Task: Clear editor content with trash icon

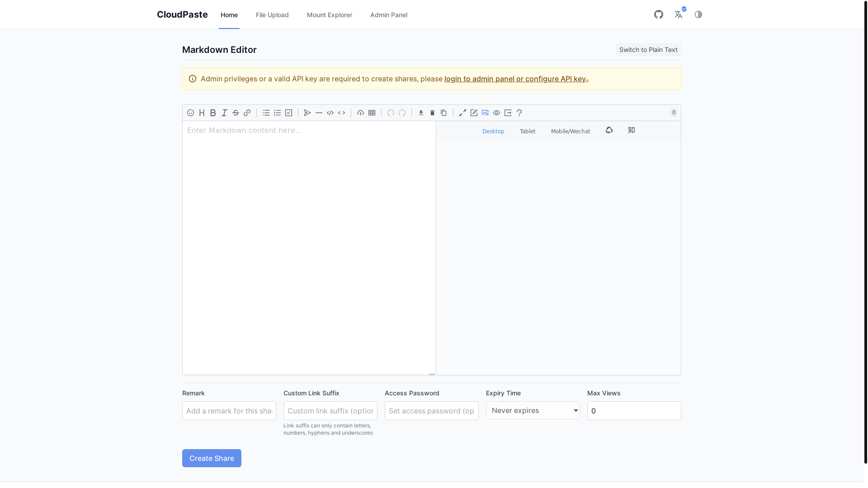Action: pyautogui.click(x=432, y=113)
